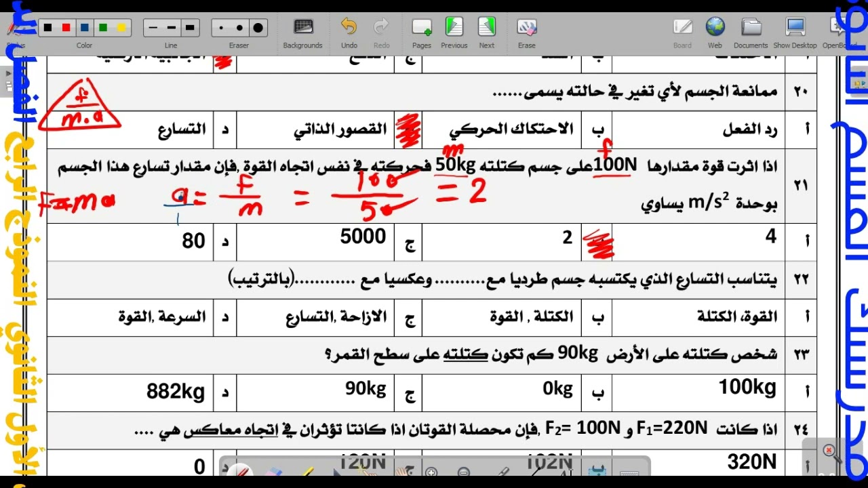Open the left panel page tab
The height and width of the screenshot is (488, 868).
pyautogui.click(x=9, y=87)
